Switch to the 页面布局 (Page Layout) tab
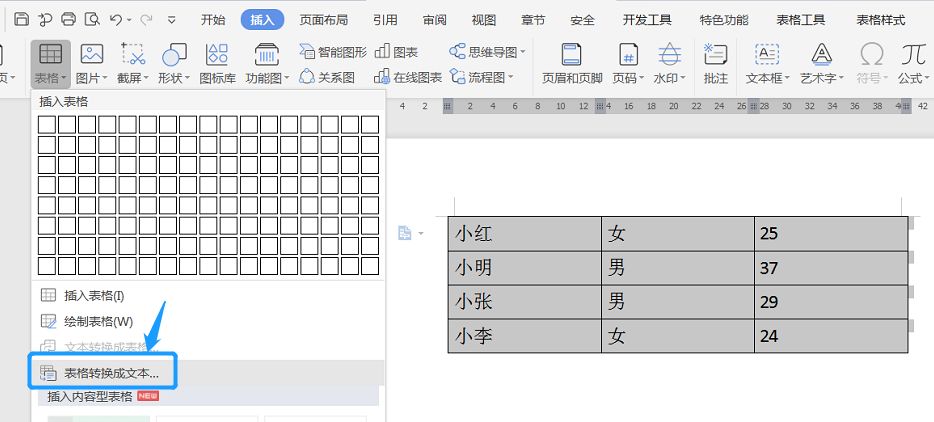Viewport: 934px width, 422px height. point(324,20)
